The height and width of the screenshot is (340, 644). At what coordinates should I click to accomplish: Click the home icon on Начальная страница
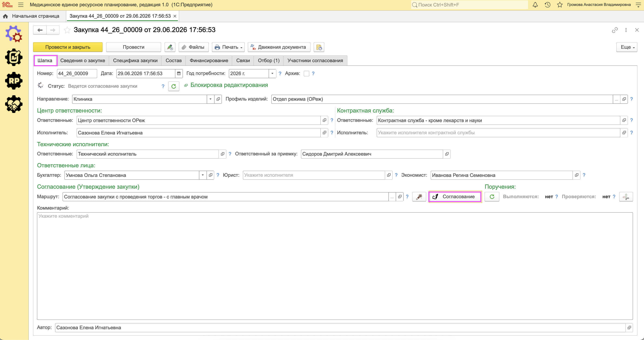click(x=5, y=16)
